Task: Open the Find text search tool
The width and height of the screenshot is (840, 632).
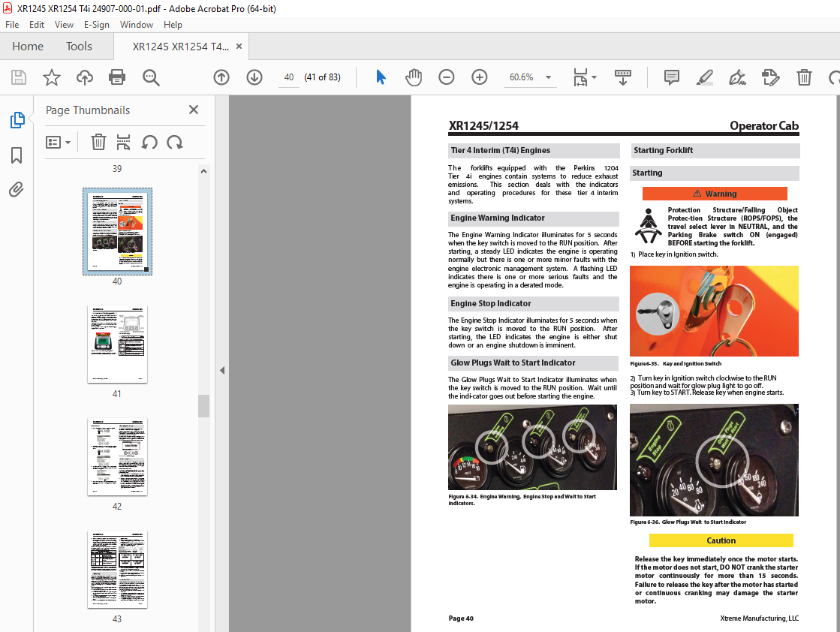Action: pos(151,77)
